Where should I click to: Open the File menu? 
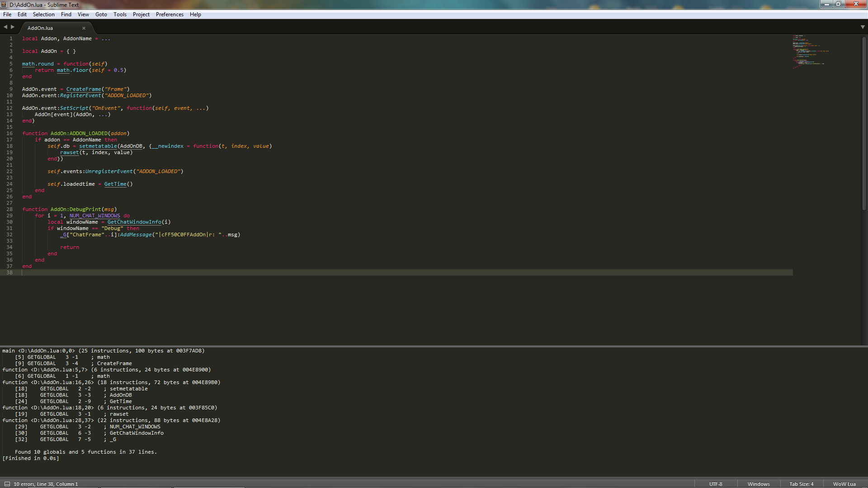[7, 14]
